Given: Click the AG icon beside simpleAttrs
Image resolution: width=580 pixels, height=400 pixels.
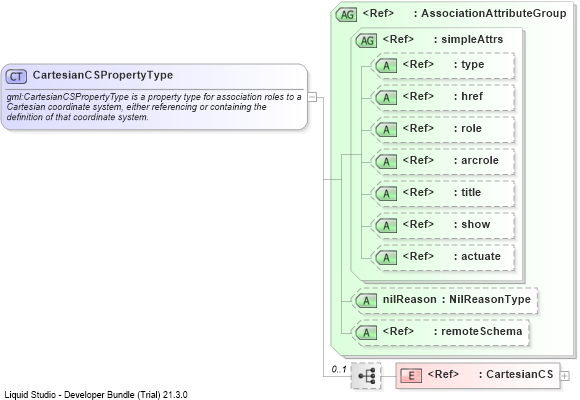Looking at the screenshot, I should tap(366, 41).
